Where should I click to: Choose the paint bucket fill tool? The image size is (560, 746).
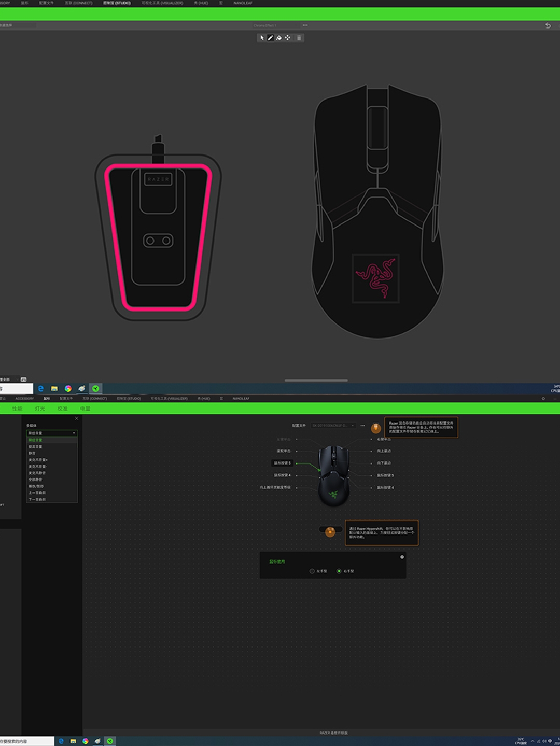point(279,38)
